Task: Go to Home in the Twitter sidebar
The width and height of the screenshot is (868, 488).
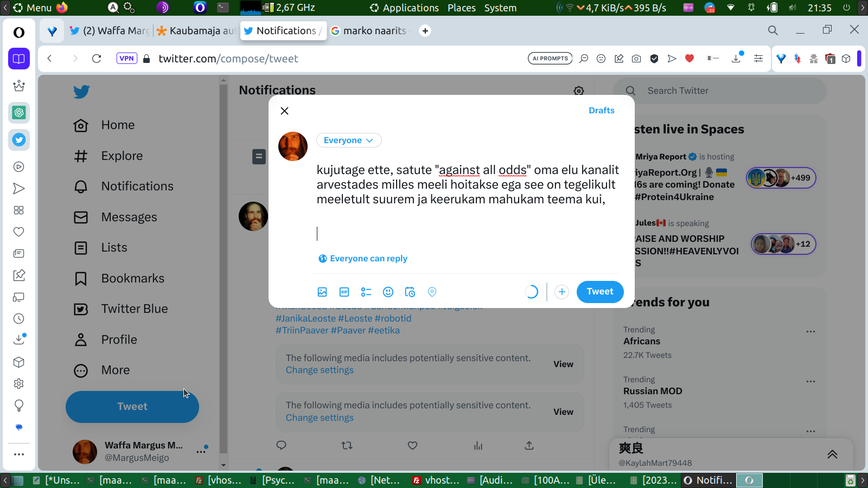Action: (x=104, y=125)
